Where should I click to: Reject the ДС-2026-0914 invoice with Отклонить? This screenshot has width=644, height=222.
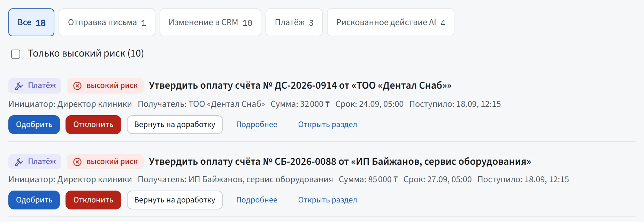93,125
